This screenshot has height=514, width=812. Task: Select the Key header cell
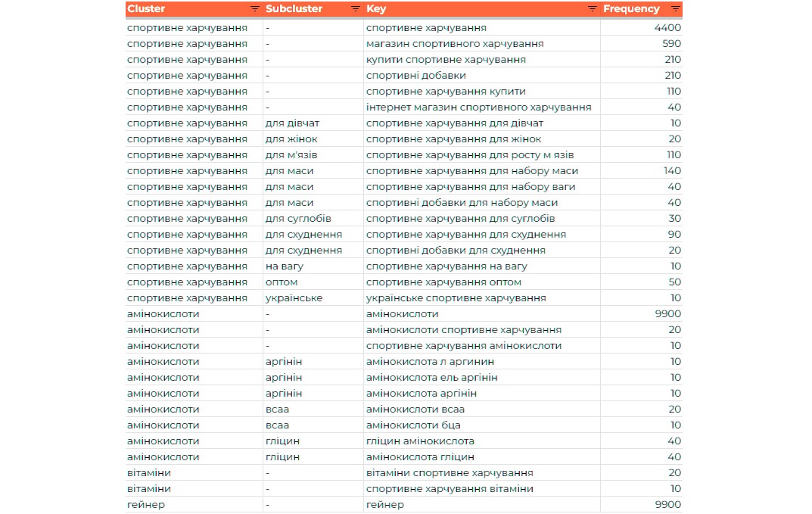click(x=481, y=9)
